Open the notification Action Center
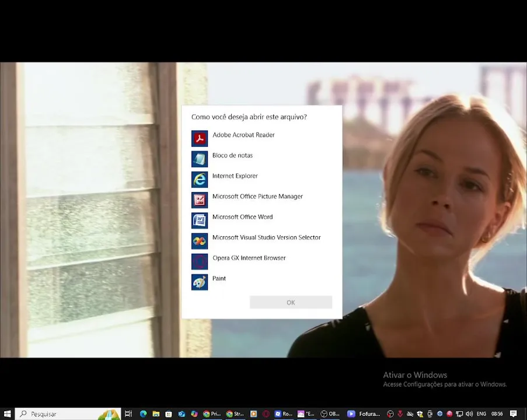Screen dimensions: 527x420 click(x=513, y=414)
